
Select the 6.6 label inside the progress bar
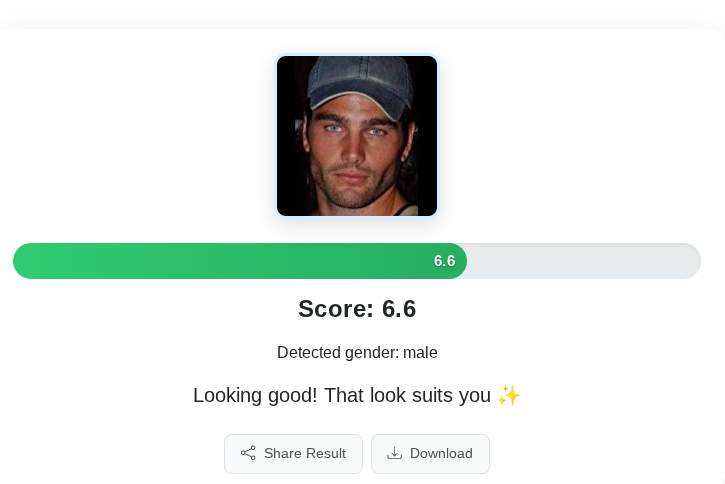click(x=444, y=261)
